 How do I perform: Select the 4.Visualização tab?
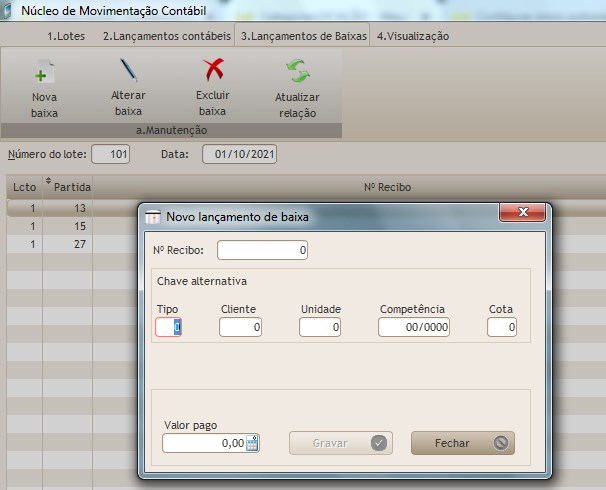[412, 36]
